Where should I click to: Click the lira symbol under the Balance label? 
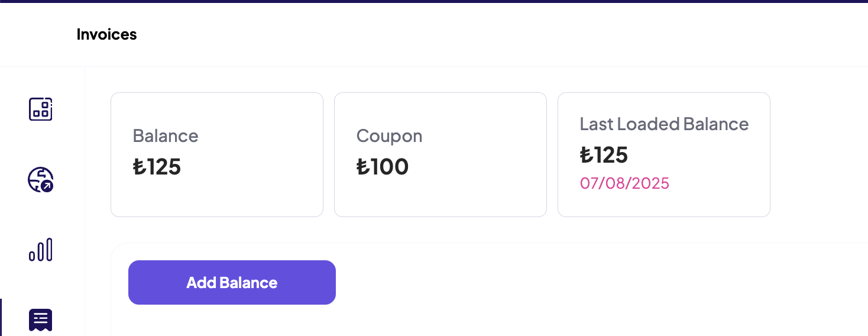(x=139, y=167)
